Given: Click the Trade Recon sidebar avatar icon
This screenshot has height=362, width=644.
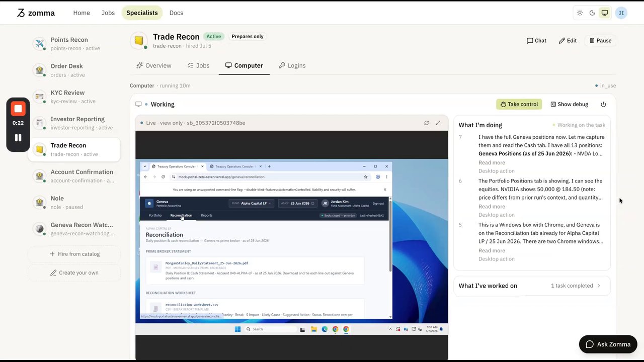Looking at the screenshot, I should pos(39,149).
